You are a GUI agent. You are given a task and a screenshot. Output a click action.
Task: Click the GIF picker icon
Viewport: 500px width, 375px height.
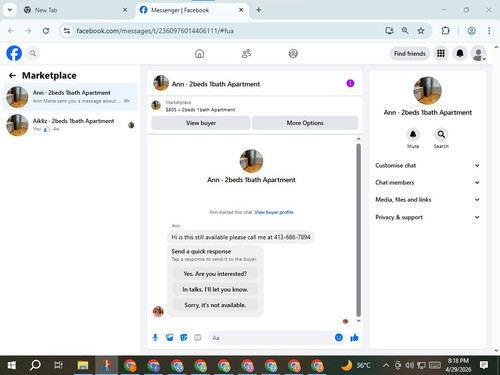click(198, 338)
